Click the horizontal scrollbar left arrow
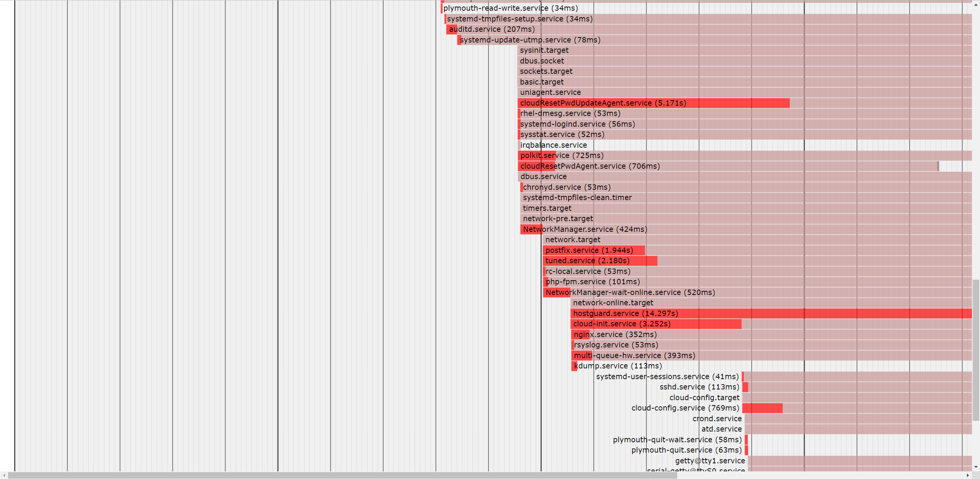 tap(3, 475)
